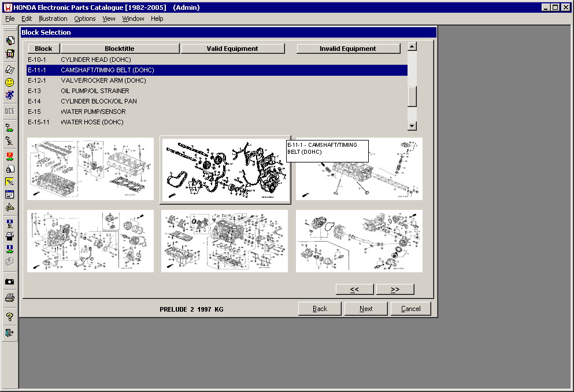
Task: Open the Illustration menu
Action: coord(53,19)
